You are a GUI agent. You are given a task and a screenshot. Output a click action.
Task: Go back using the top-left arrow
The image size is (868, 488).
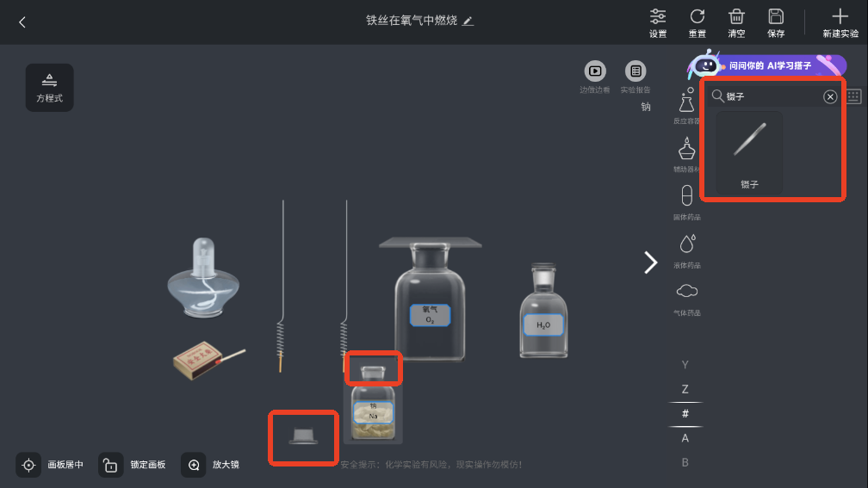coord(22,22)
